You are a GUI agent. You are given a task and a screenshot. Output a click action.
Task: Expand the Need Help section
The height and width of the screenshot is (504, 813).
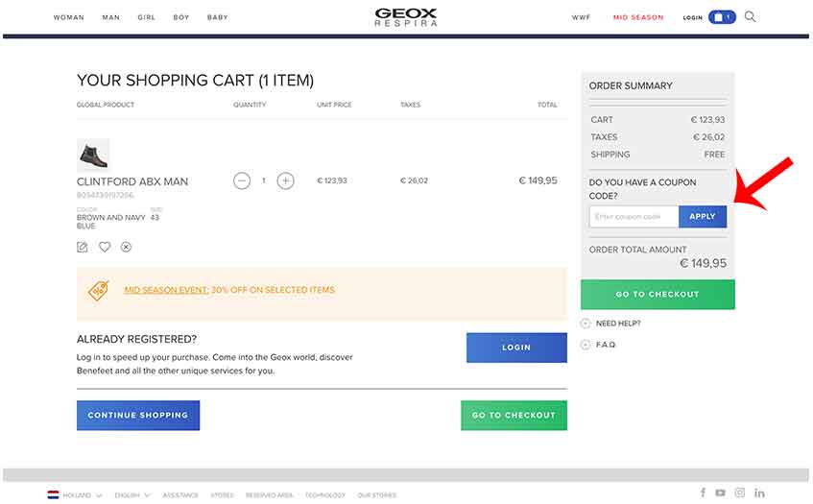(x=610, y=323)
